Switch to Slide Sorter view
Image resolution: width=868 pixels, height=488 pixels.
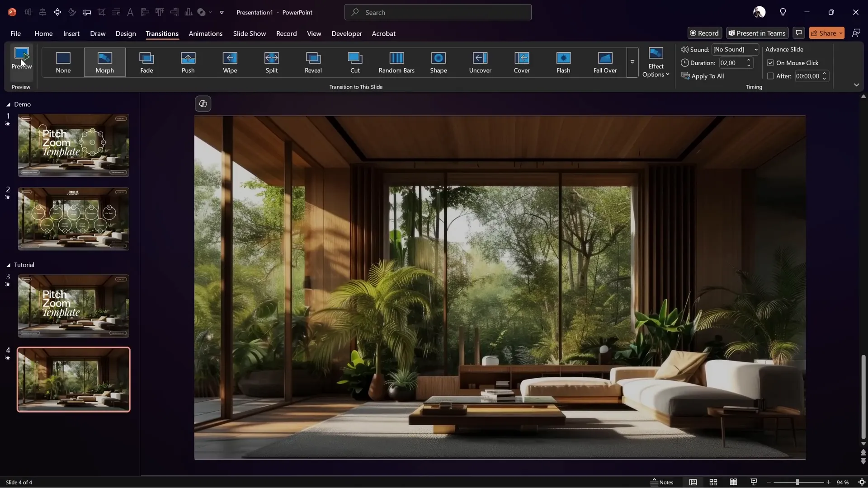pyautogui.click(x=713, y=482)
